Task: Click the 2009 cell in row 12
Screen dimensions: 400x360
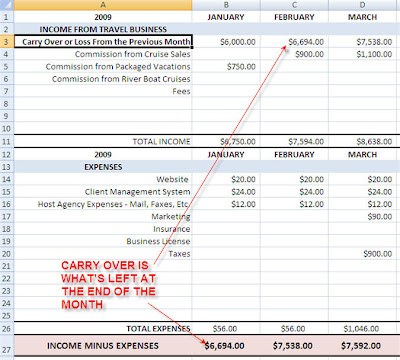Action: pos(103,155)
